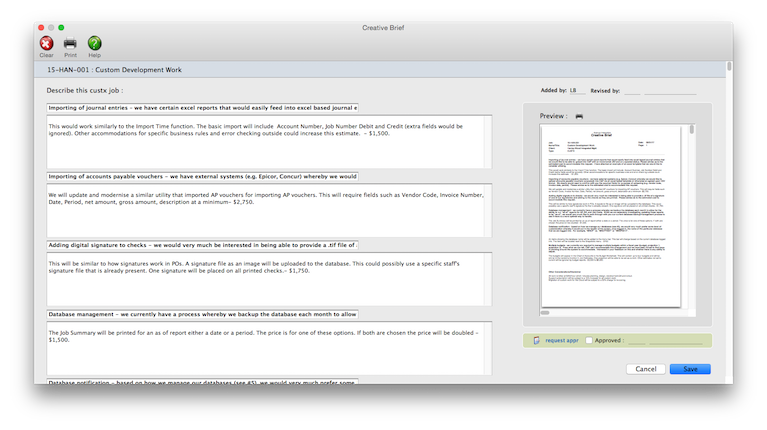Click the Importing of journal entries heading field
This screenshot has height=430, width=767.
202,107
